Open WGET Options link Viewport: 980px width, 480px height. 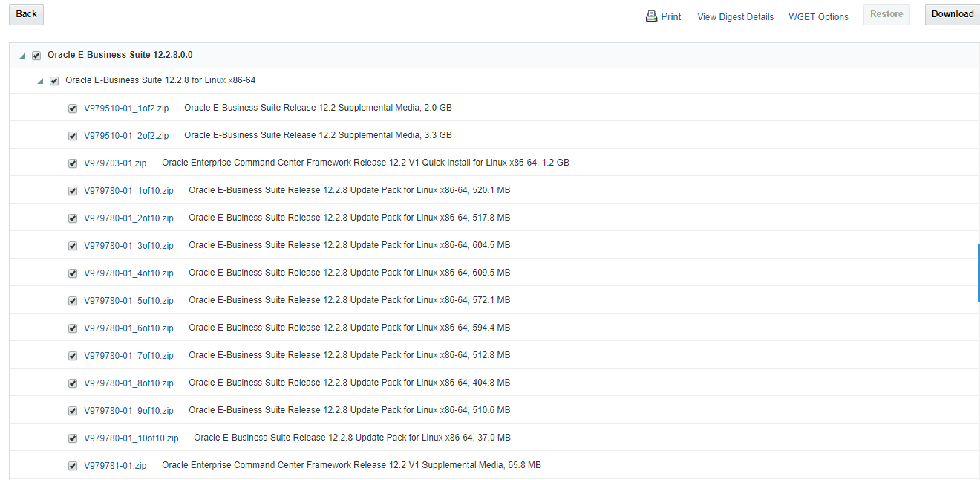[818, 17]
